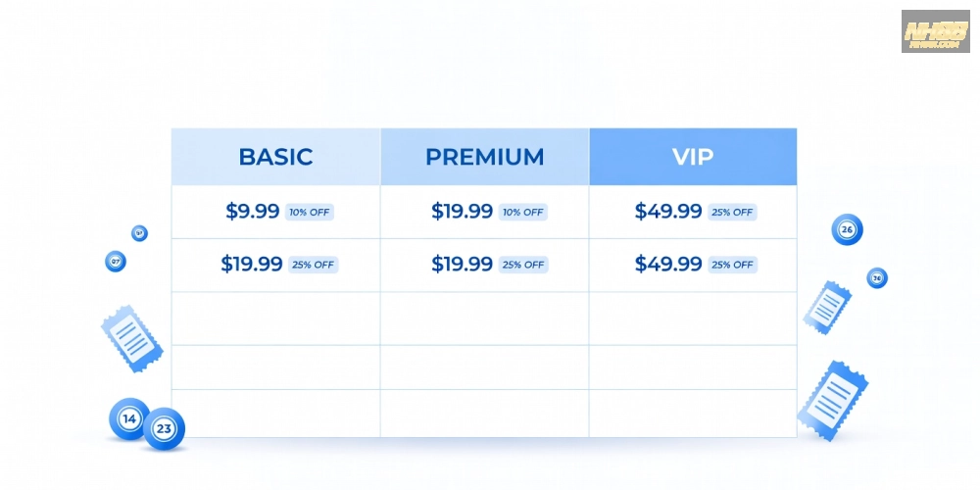This screenshot has width=980, height=490.
Task: Click the 25% OFF badge in the Basic column
Action: click(x=314, y=265)
